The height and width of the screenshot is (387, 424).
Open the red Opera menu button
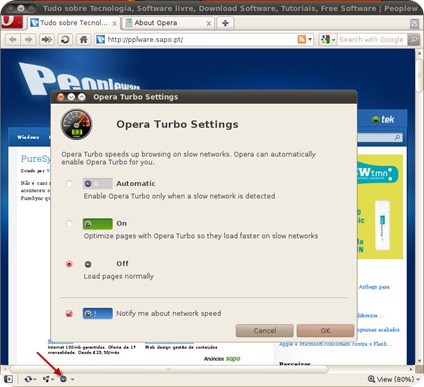[x=11, y=22]
